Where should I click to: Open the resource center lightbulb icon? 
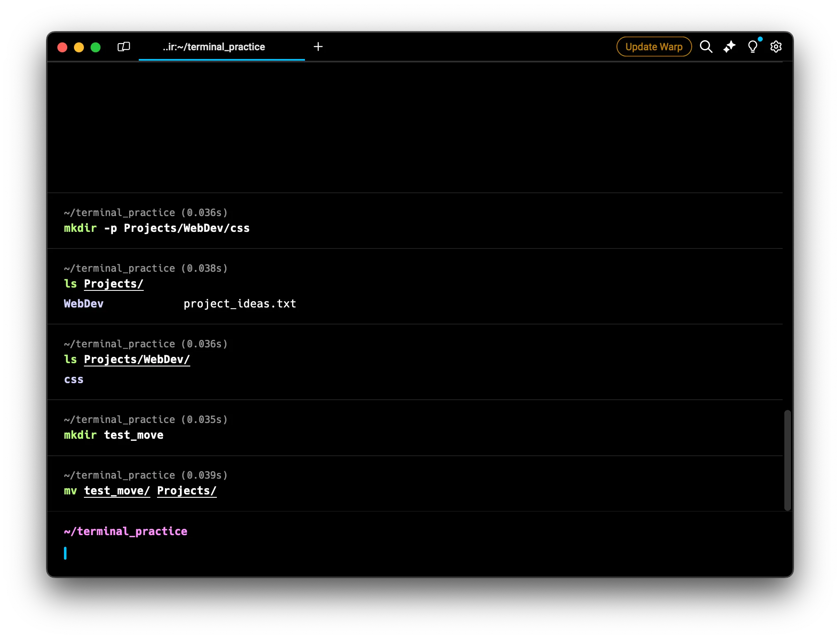pyautogui.click(x=752, y=47)
